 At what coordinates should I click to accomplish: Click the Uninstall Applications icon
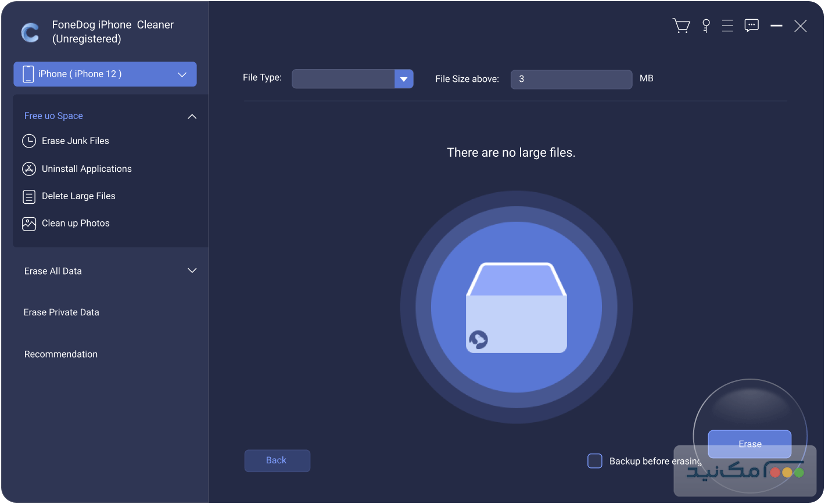(29, 169)
